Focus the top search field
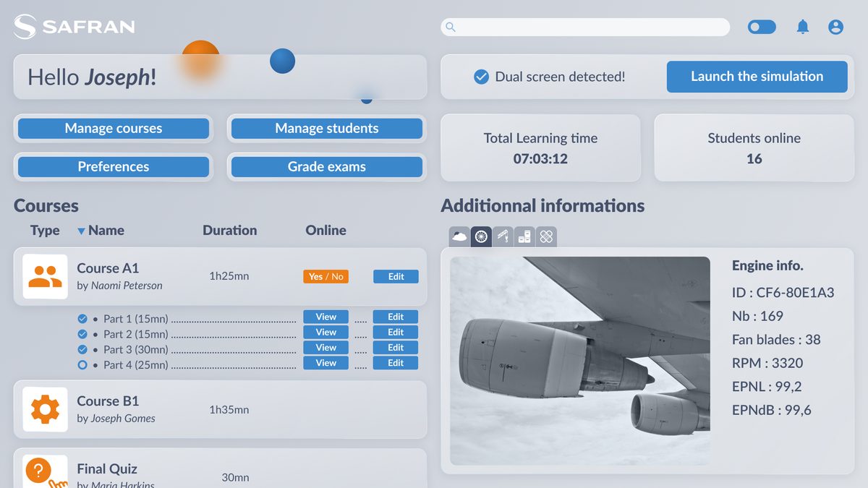The height and width of the screenshot is (488, 868). coord(585,27)
